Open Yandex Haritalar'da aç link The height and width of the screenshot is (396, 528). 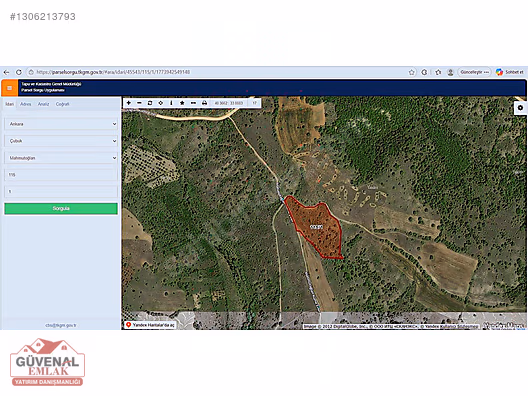[150, 325]
